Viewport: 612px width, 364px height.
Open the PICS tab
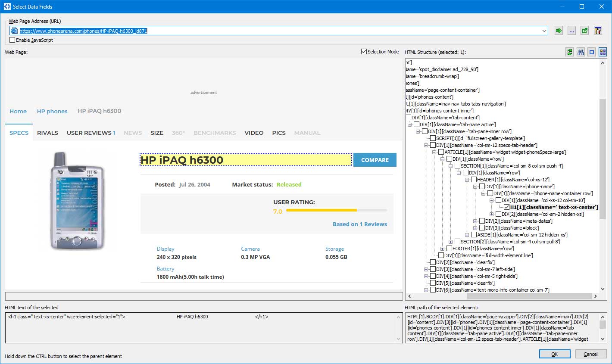(279, 133)
